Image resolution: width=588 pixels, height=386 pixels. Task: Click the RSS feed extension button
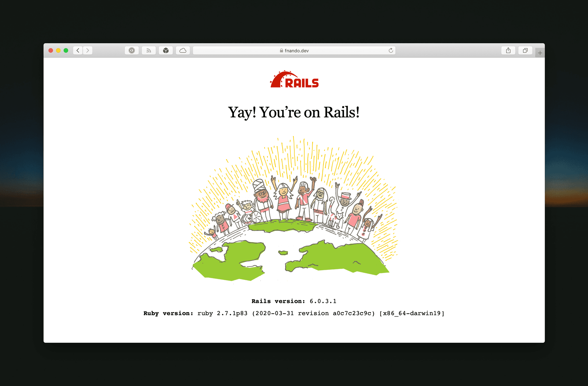pyautogui.click(x=149, y=50)
